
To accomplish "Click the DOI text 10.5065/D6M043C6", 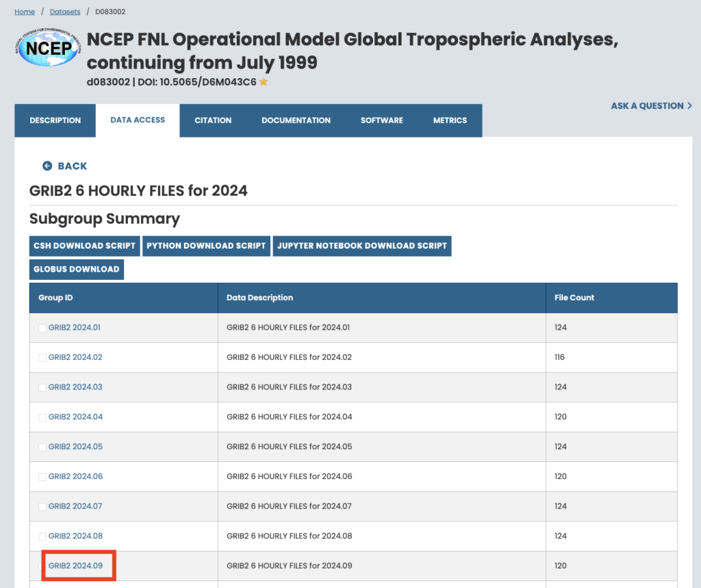I will coord(208,82).
